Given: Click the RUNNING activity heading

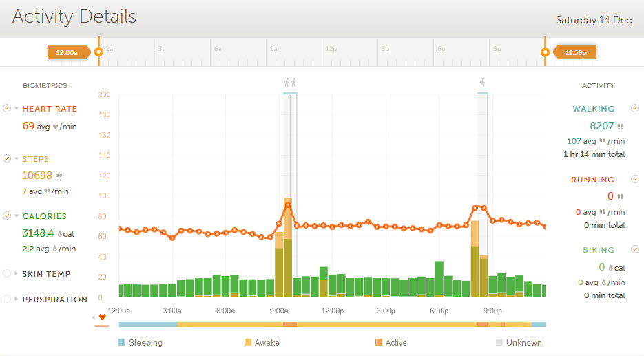Looking at the screenshot, I should tap(592, 180).
